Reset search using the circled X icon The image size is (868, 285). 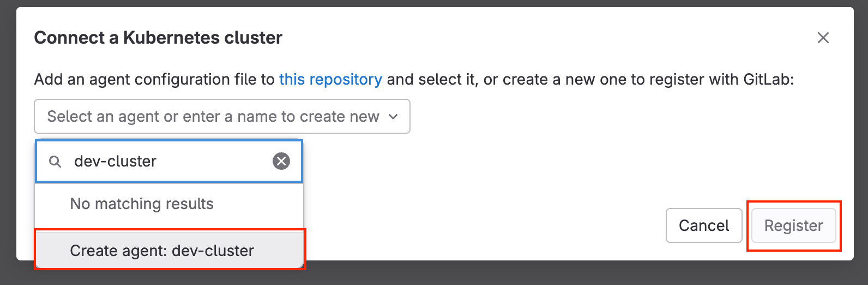(x=281, y=161)
